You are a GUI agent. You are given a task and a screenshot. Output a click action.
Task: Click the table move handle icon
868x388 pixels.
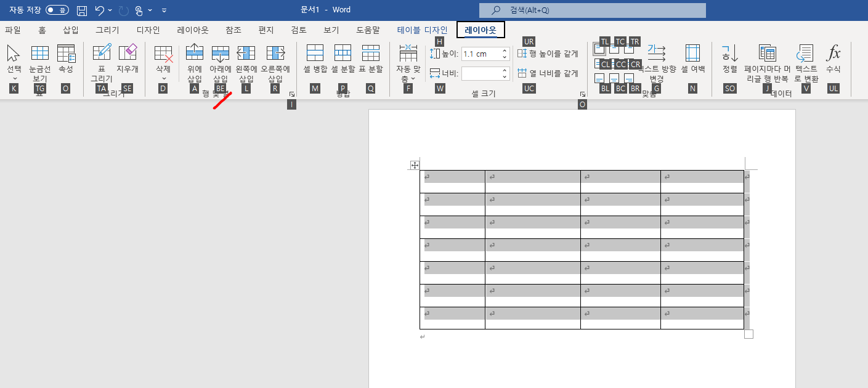(415, 165)
